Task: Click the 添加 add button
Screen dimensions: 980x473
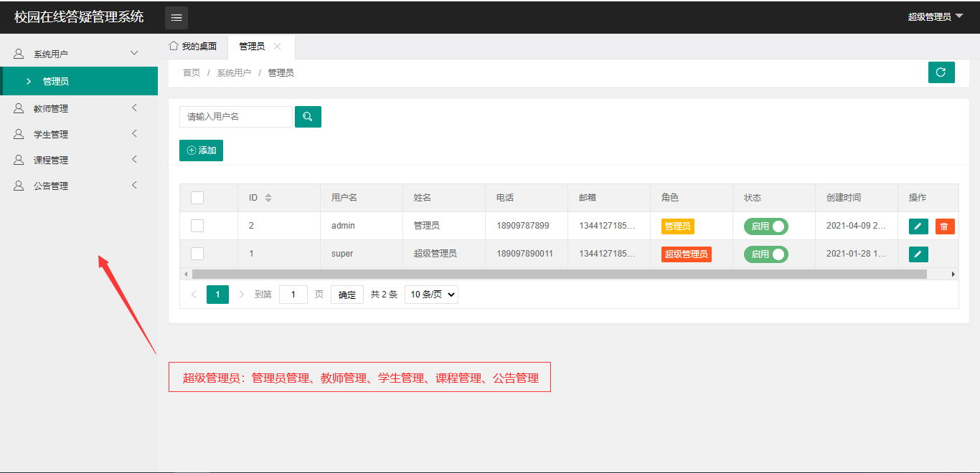Action: [201, 150]
